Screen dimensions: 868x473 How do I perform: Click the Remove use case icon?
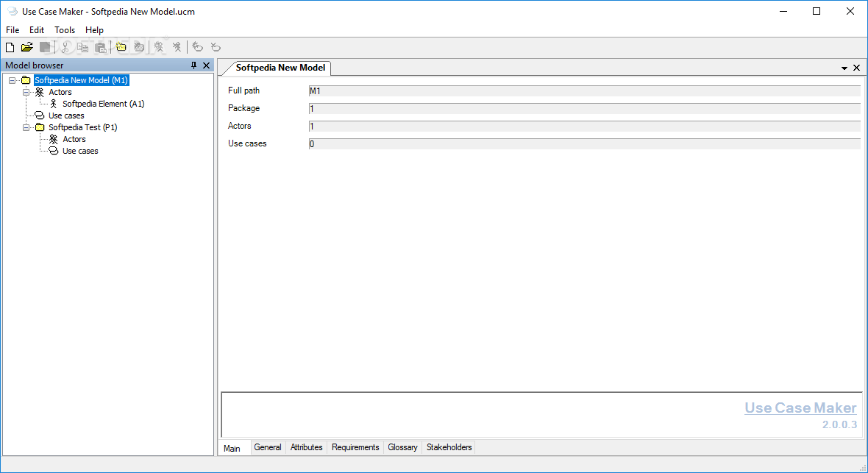coord(216,48)
